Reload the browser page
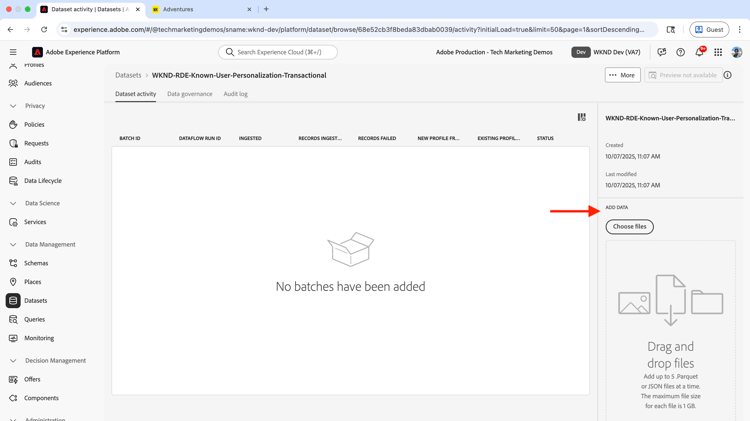 (x=44, y=30)
